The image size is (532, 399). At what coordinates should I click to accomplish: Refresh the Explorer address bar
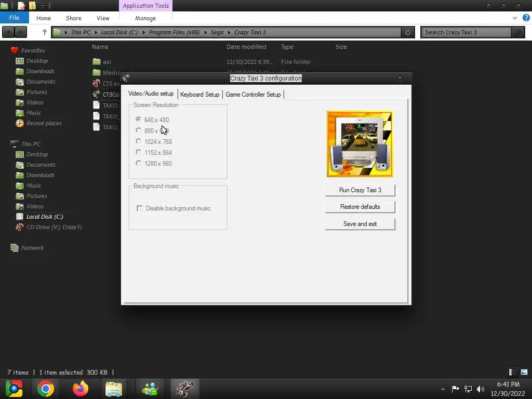pos(408,32)
